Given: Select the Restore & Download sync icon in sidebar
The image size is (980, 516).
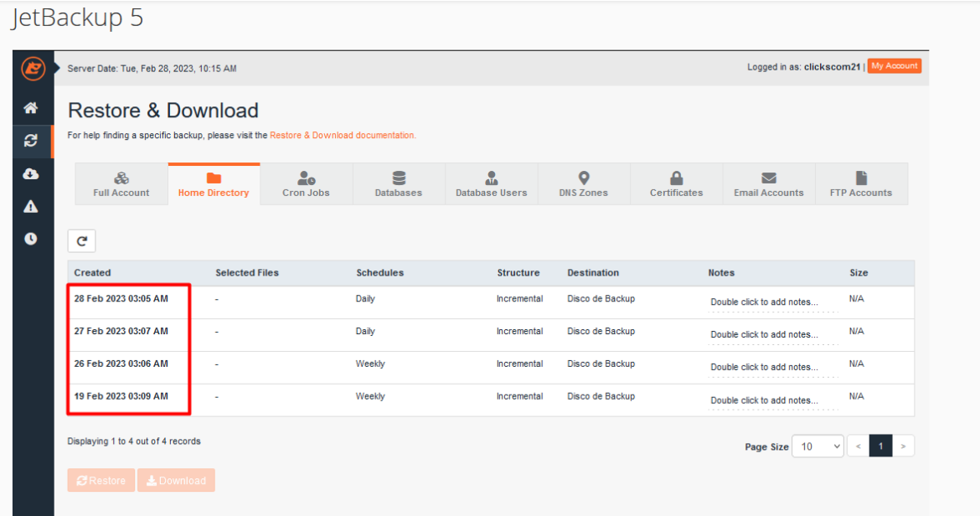Looking at the screenshot, I should [32, 141].
